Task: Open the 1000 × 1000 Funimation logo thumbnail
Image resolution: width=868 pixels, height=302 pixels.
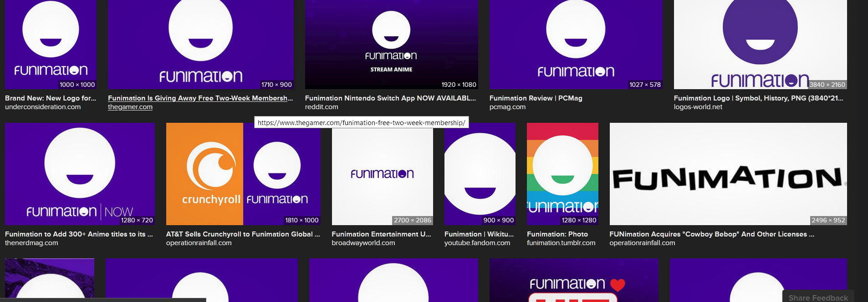Action: [x=51, y=45]
